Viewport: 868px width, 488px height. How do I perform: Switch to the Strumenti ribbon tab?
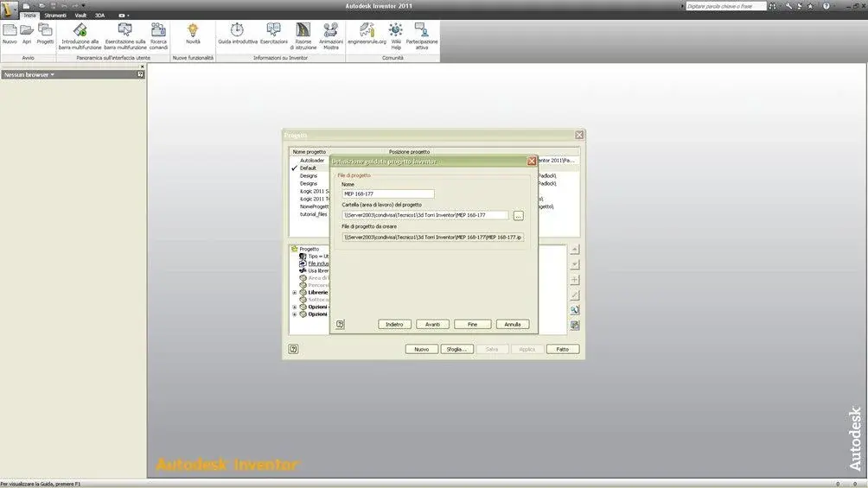coord(55,16)
